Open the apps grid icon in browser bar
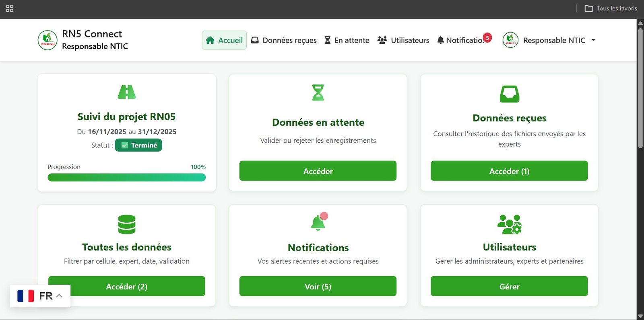The height and width of the screenshot is (320, 644). (x=10, y=8)
